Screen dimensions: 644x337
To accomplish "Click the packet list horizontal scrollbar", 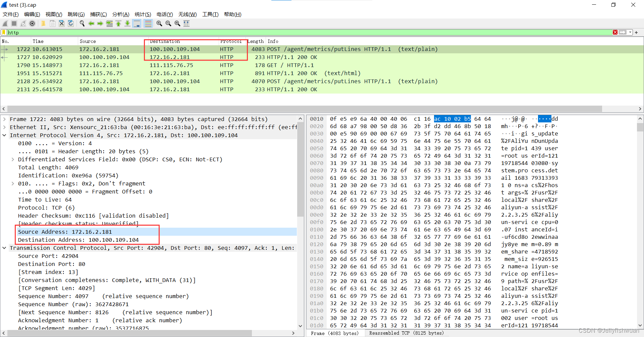I will (305, 109).
